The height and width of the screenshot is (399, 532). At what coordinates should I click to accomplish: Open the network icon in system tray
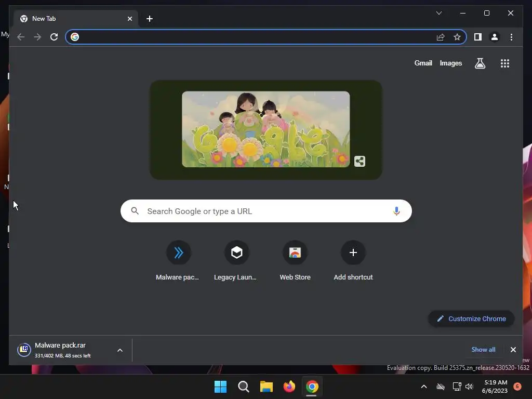457,387
